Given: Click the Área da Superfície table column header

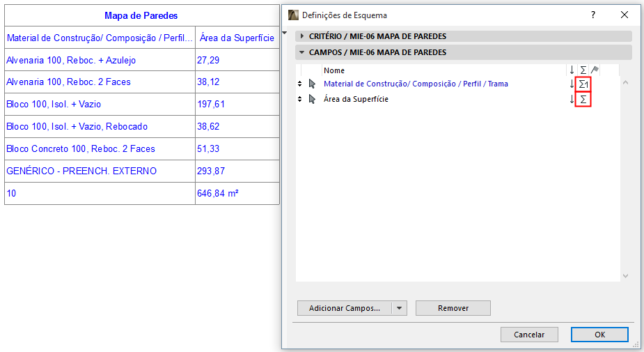Looking at the screenshot, I should [237, 38].
